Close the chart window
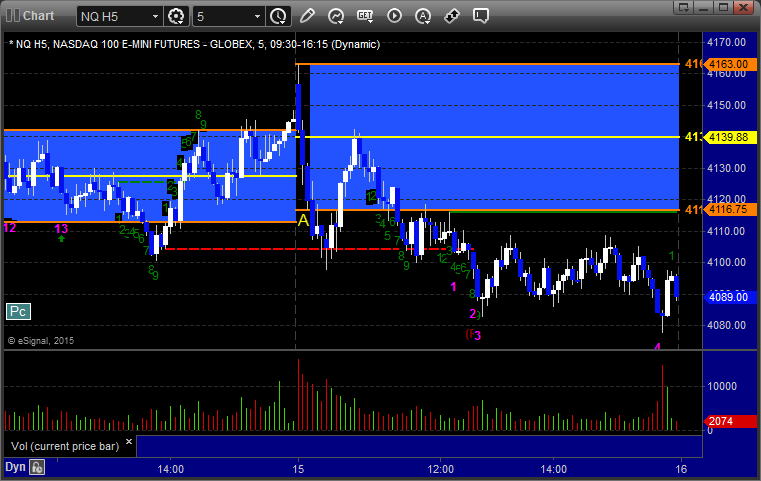The image size is (761, 481). coord(743,7)
